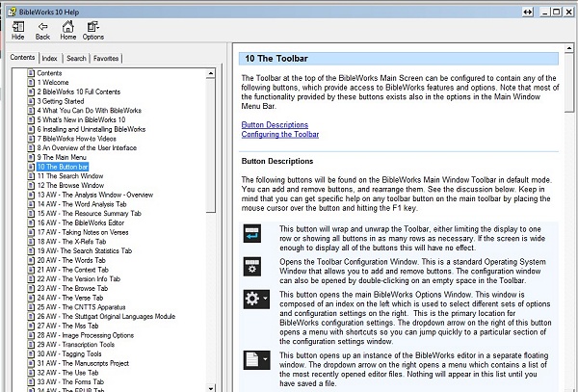The image size is (578, 392).
Task: Follow the Button Descriptions link
Action: tap(275, 125)
